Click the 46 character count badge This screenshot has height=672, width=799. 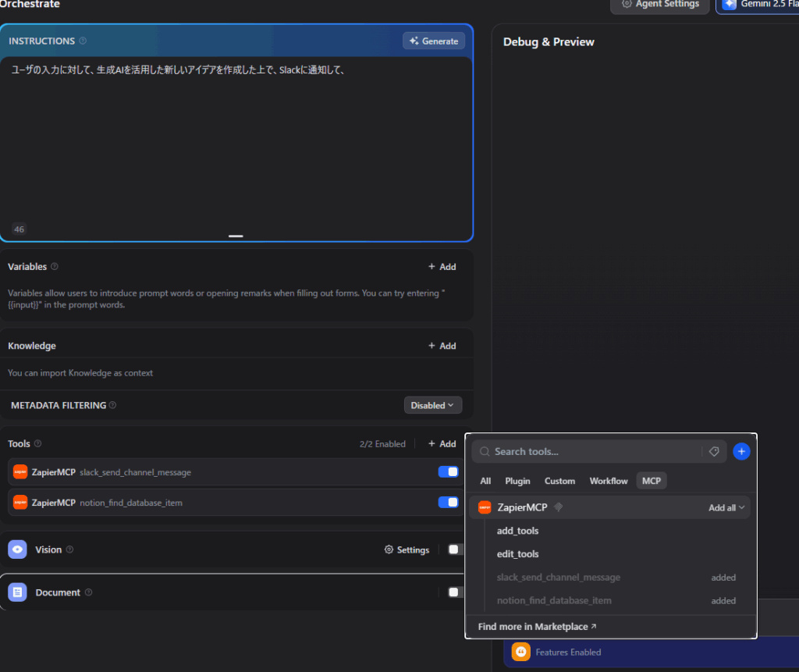pyautogui.click(x=19, y=229)
